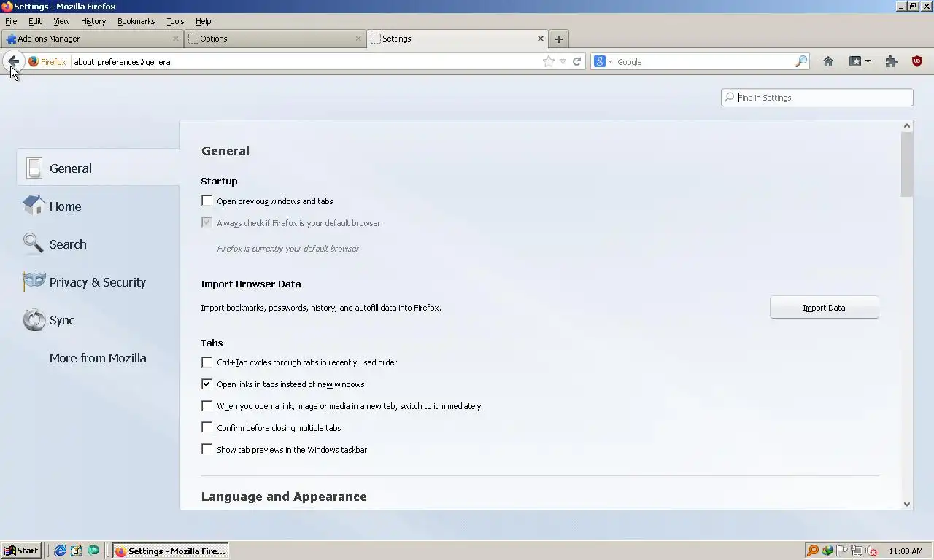Open Privacy & Security settings
The width and height of the screenshot is (934, 560).
point(98,281)
